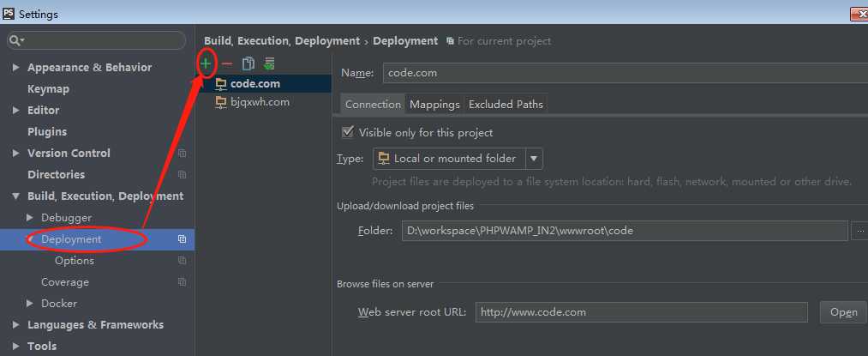Collapse the Build, Execution, Deployment section
The width and height of the screenshot is (868, 356).
point(16,196)
